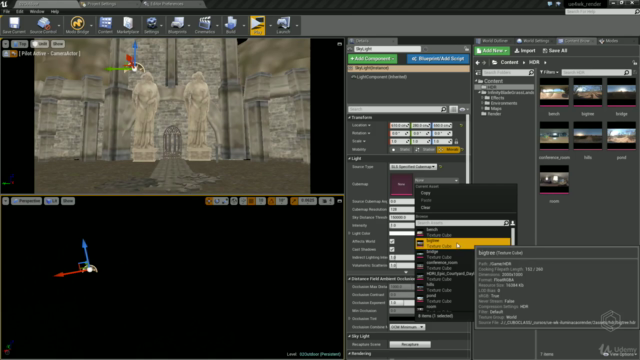Select translate mode icon in perspective viewport toolbar

click(209, 201)
